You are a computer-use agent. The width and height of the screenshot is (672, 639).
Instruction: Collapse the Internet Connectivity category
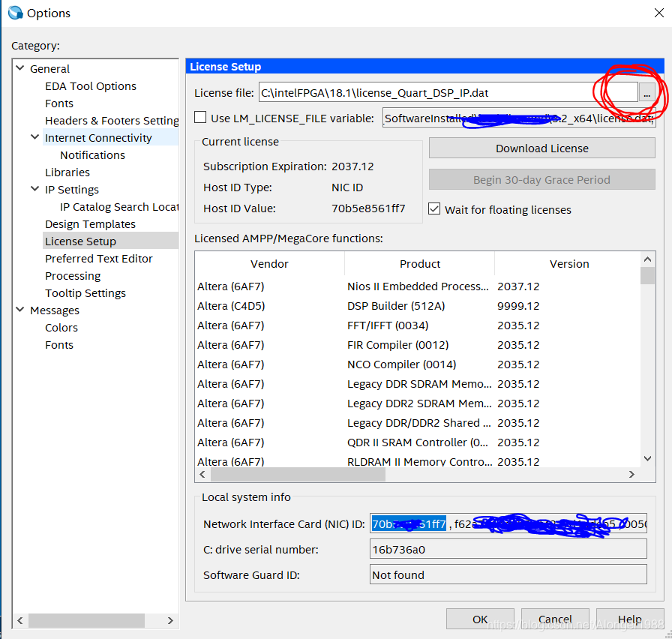click(34, 137)
